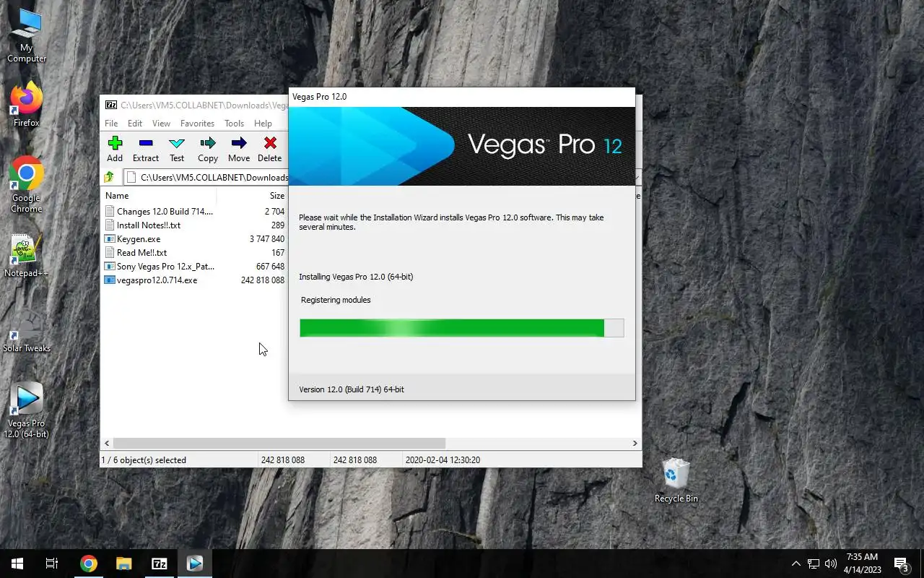924x578 pixels.
Task: Select Sony Vegas Pro 12.x Patch file
Action: tap(160, 267)
